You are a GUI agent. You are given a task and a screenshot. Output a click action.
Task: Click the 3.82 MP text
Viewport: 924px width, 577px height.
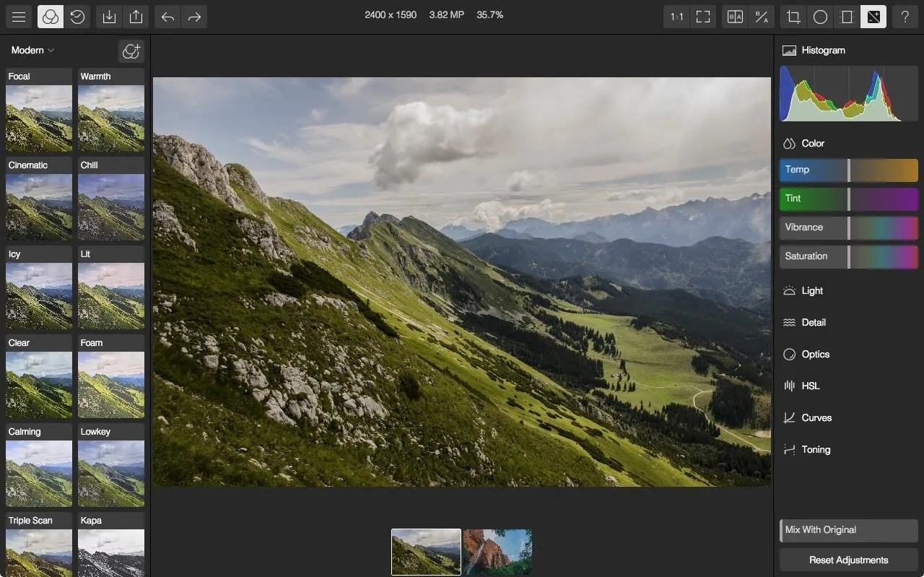click(447, 14)
